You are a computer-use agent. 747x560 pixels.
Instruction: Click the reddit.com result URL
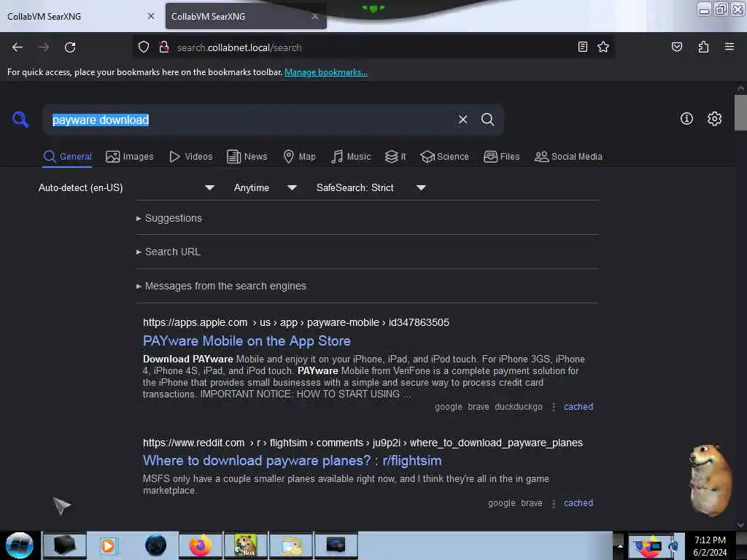[x=363, y=443]
